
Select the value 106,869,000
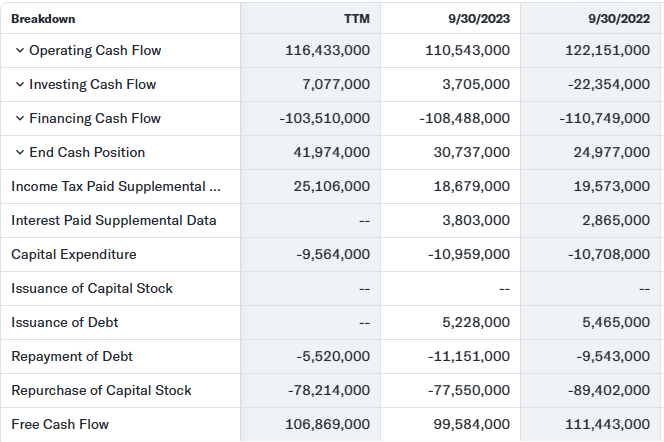click(x=327, y=424)
